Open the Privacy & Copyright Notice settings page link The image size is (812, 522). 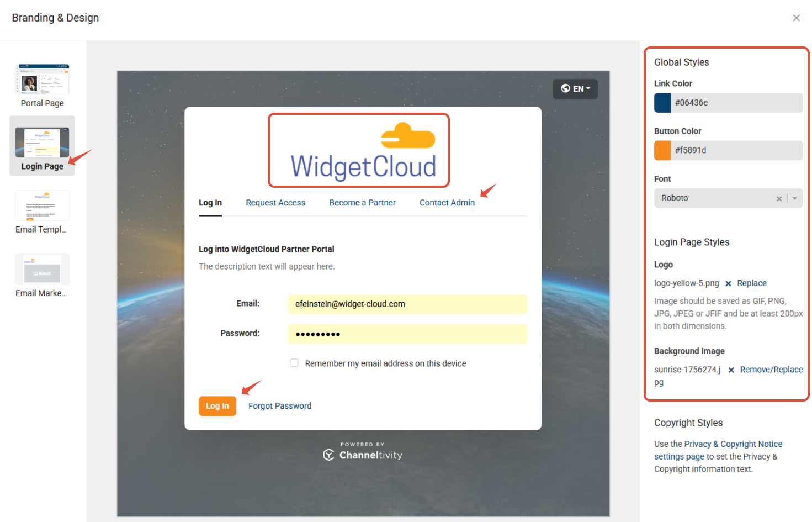[718, 450]
